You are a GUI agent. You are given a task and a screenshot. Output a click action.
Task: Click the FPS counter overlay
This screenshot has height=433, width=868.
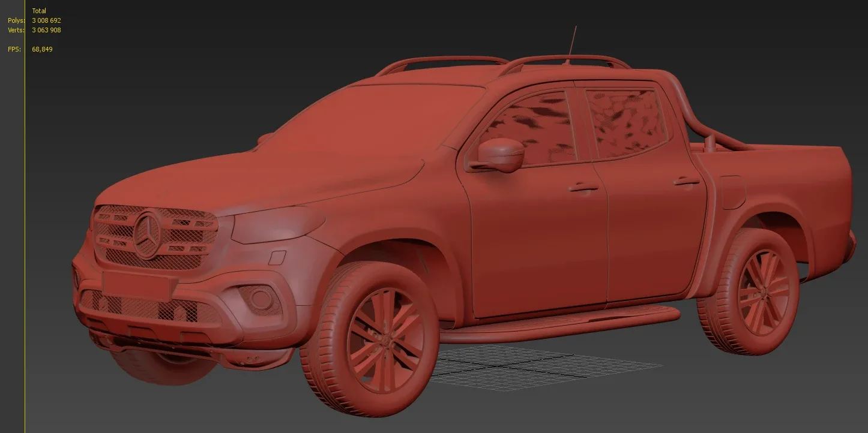41,49
